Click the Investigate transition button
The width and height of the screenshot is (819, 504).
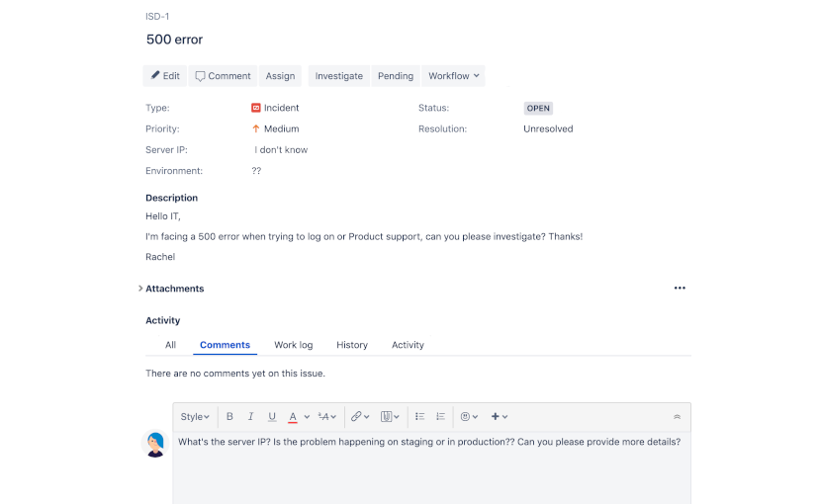click(x=339, y=76)
